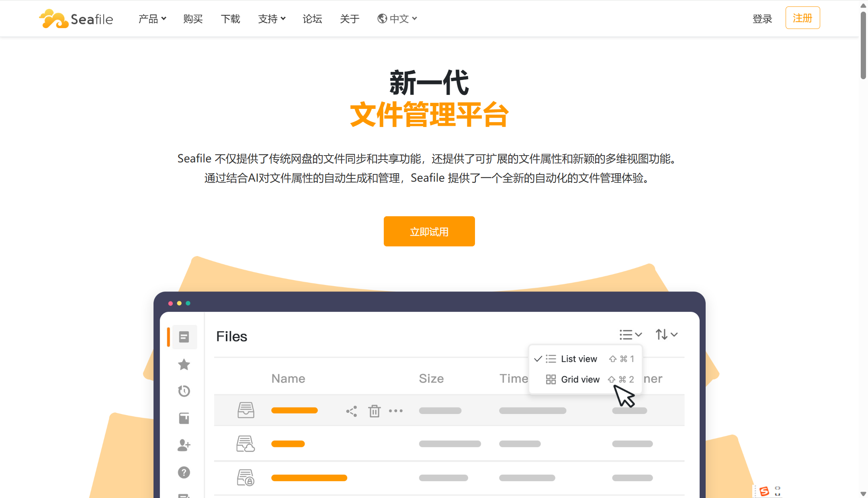Open the 中文 language selector

pyautogui.click(x=397, y=18)
